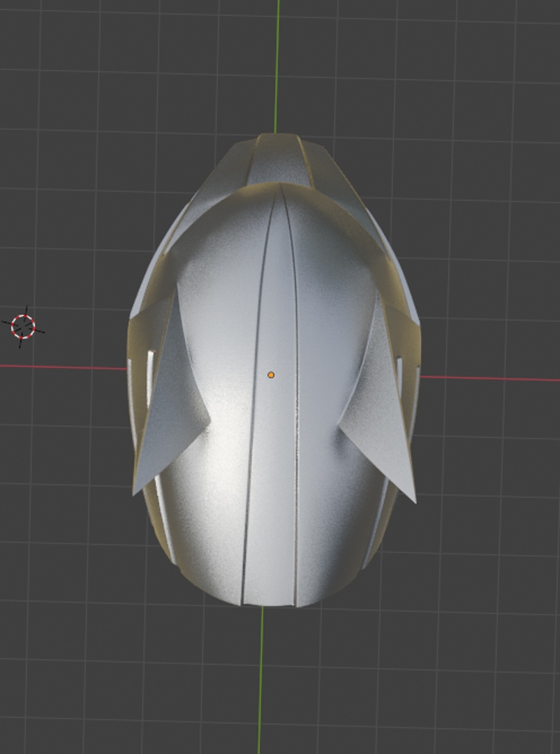Click the red X-axis line right of helmet
560x754 pixels.
489,378
